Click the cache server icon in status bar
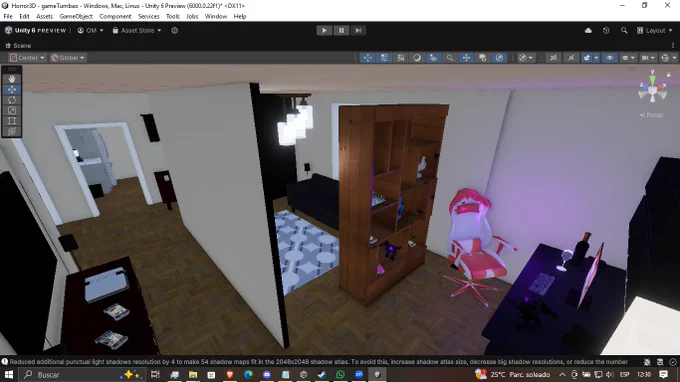Image resolution: width=680 pixels, height=382 pixels. pyautogui.click(x=660, y=362)
